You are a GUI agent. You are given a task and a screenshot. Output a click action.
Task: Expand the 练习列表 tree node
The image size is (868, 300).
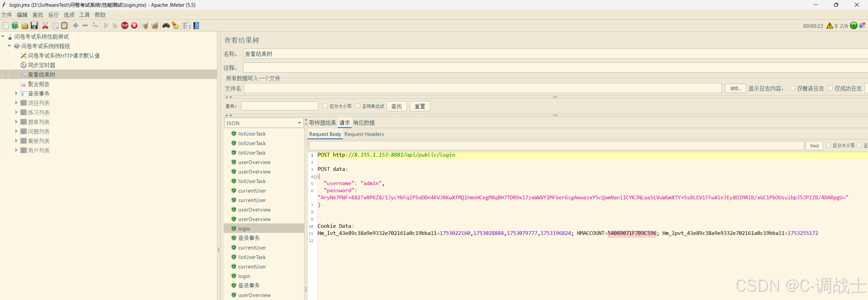pyautogui.click(x=16, y=112)
